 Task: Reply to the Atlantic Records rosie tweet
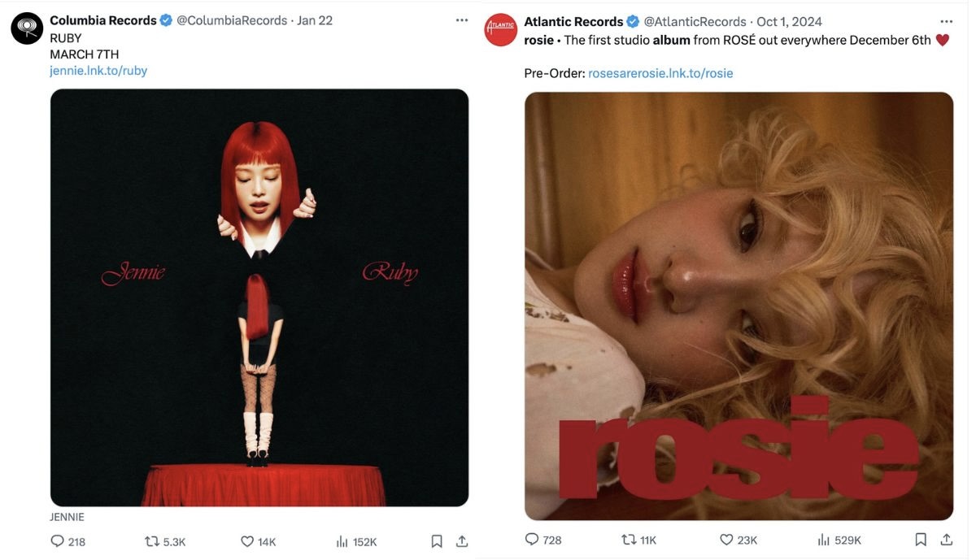tap(532, 539)
